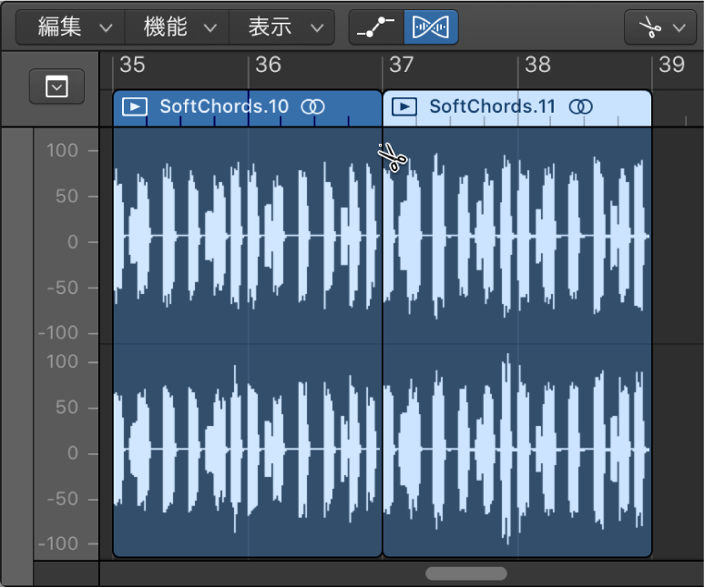Click loop icon on SoftChords.10
This screenshot has width=705, height=588.
tap(313, 106)
